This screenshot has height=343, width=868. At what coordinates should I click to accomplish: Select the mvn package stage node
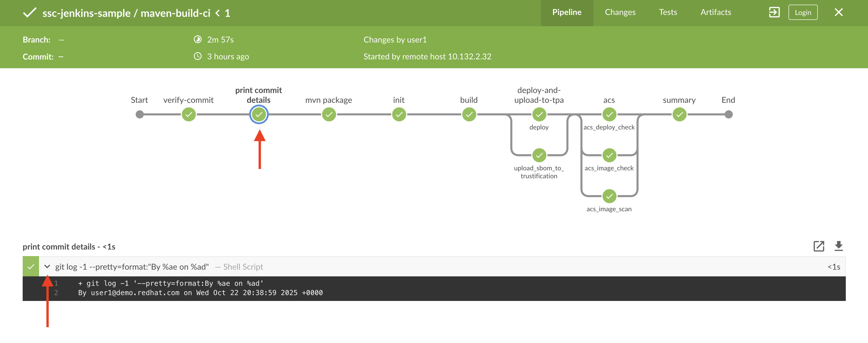[x=329, y=114]
